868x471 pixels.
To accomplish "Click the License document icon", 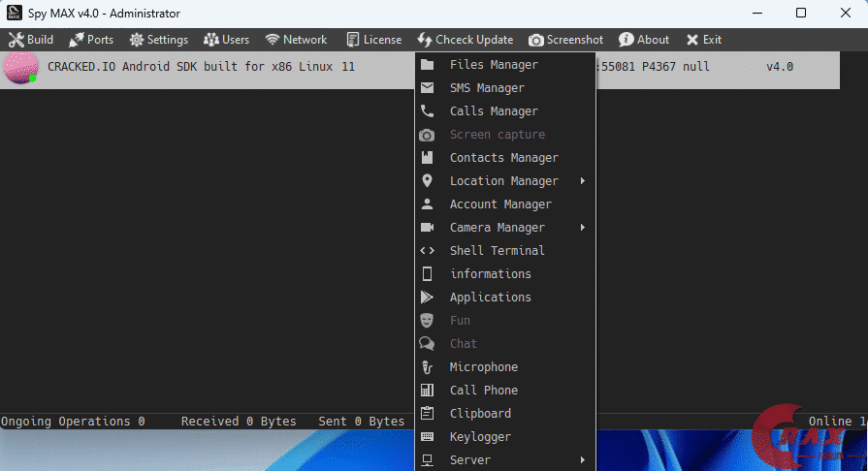I will click(x=353, y=40).
